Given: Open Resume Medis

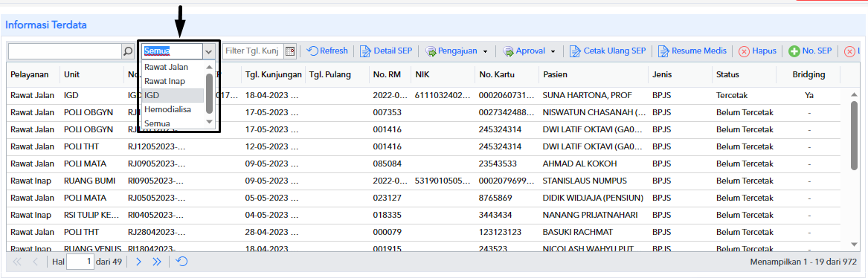Looking at the screenshot, I should [692, 51].
